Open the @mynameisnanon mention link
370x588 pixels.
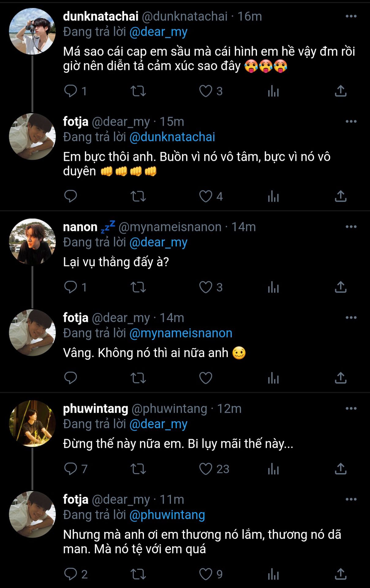tap(181, 333)
